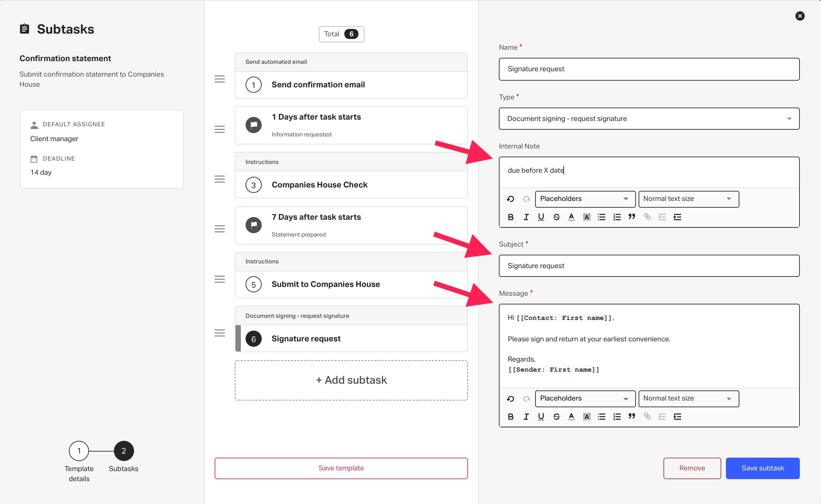The image size is (821, 504).
Task: Open Normal text size dropdown in Message editor
Action: click(689, 398)
